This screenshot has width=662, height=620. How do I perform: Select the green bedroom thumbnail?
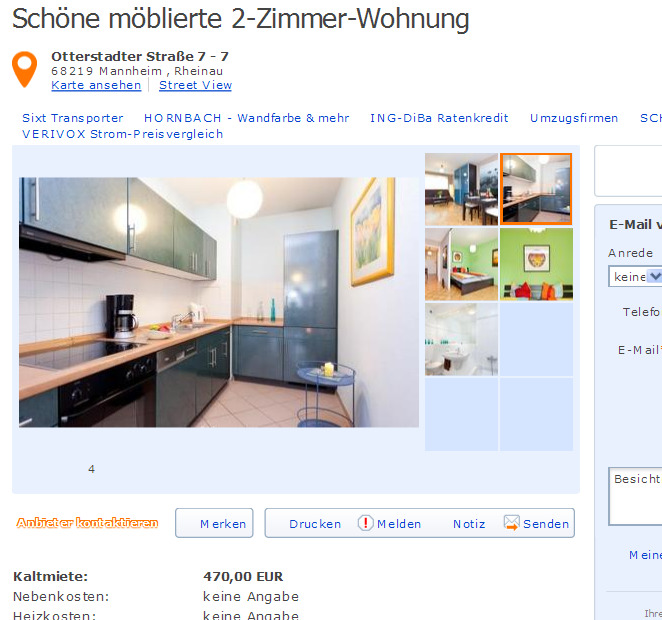pyautogui.click(x=461, y=264)
